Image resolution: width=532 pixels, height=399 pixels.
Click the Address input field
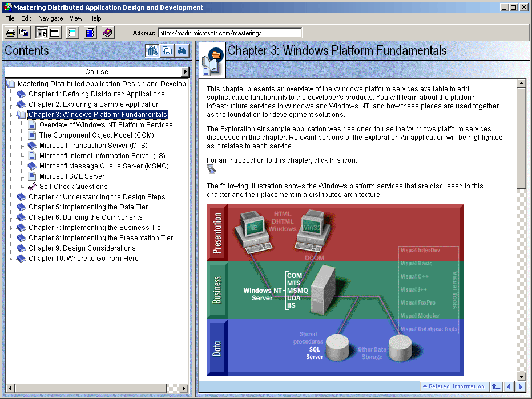click(x=229, y=33)
